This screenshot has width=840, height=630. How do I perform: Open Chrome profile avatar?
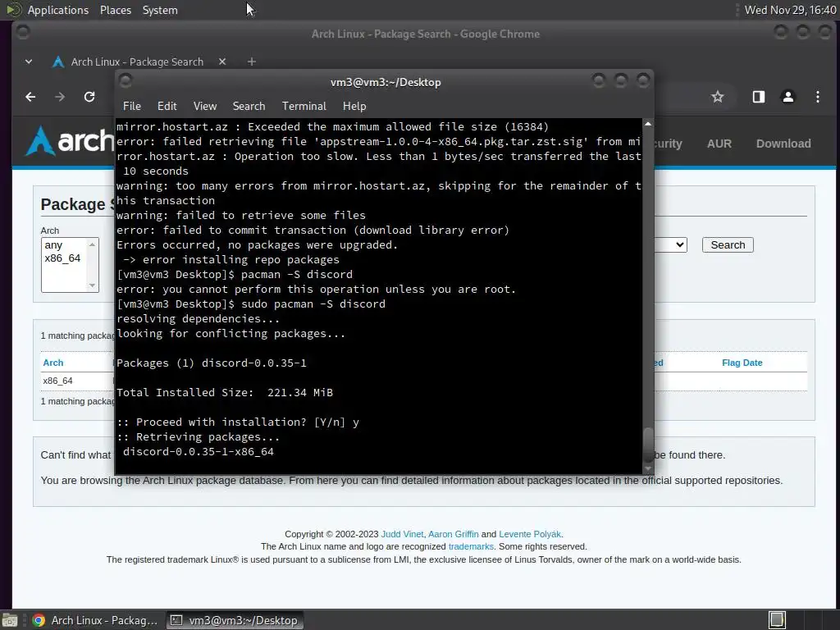point(787,97)
